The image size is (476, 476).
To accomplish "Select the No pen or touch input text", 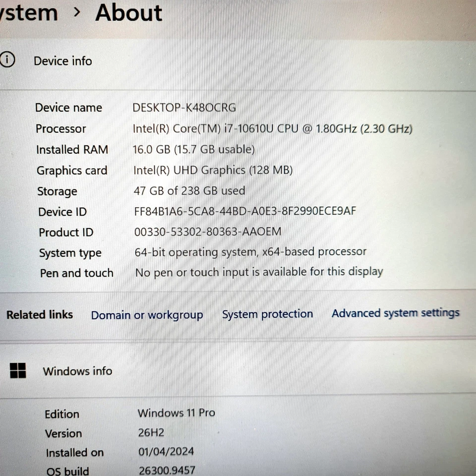I will click(259, 272).
